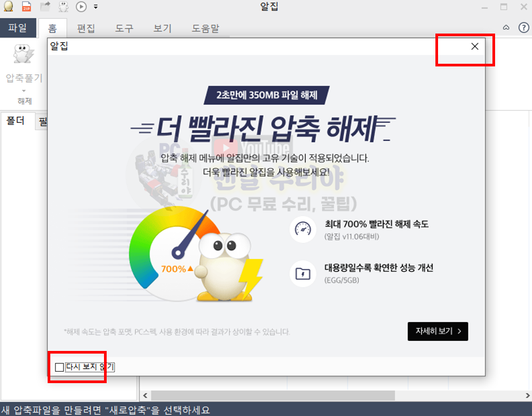
Task: Open the 파일 menu
Action: 18,28
